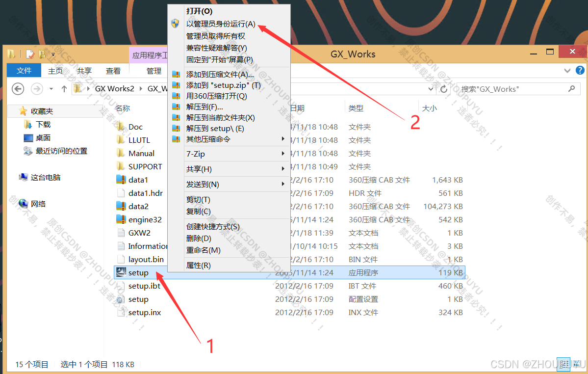Expand the ribbon with the chevron arrow
Image resolution: width=588 pixels, height=374 pixels.
tap(567, 71)
